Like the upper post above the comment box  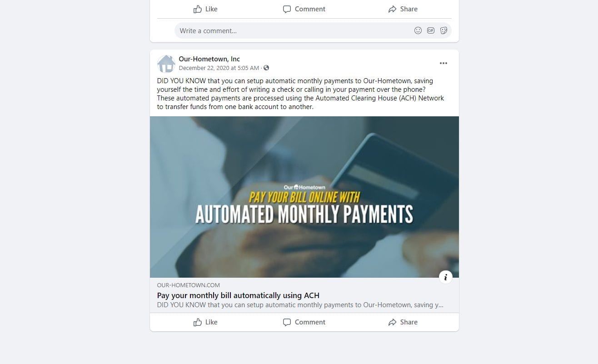[x=205, y=9]
